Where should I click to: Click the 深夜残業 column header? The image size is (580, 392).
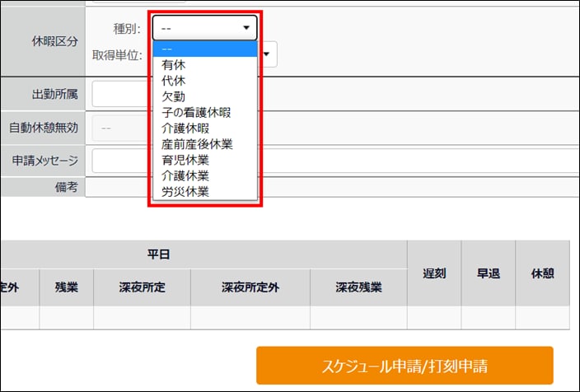(x=358, y=288)
